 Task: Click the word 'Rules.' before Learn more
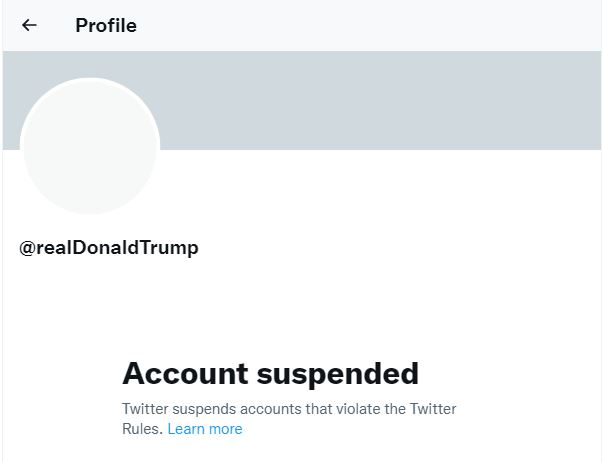(142, 429)
